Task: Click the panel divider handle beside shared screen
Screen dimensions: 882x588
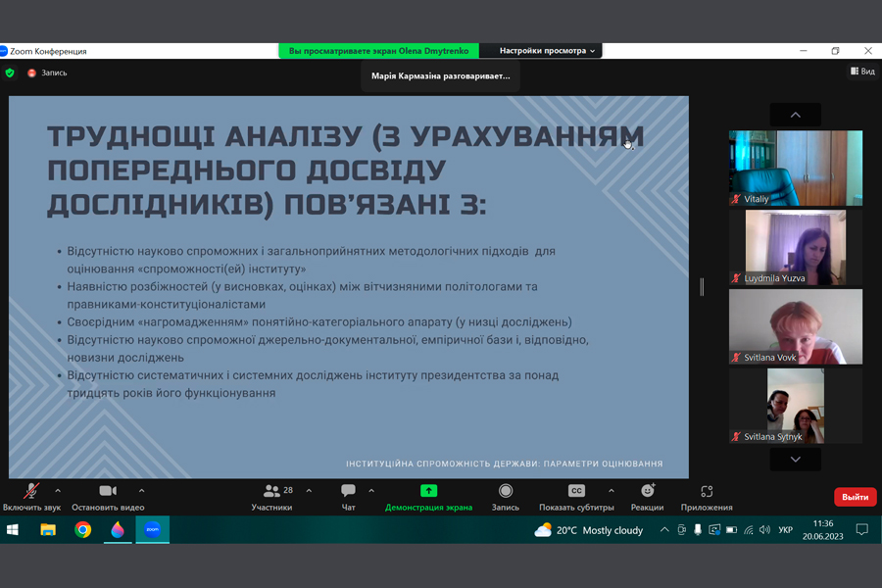Action: tap(702, 287)
